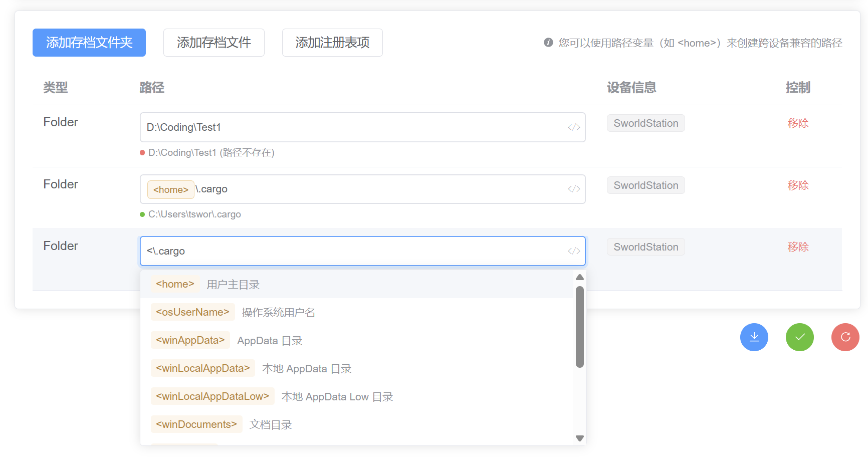Click the blue download floating button
The image size is (868, 476).
coord(754,337)
